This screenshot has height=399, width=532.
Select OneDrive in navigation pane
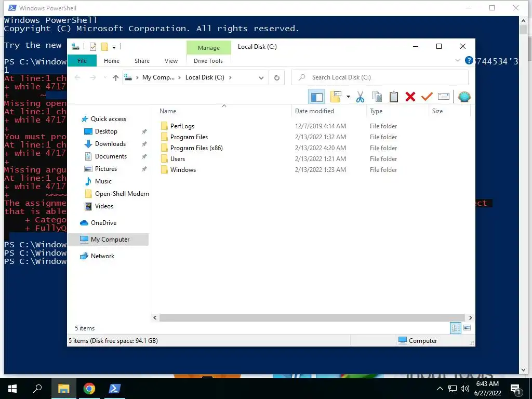pos(103,223)
